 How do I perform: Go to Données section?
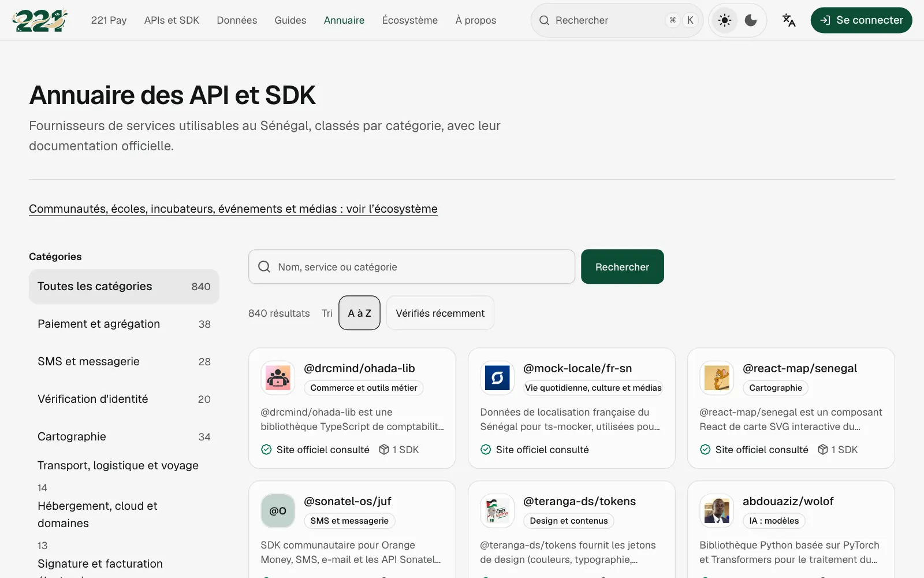pyautogui.click(x=237, y=20)
